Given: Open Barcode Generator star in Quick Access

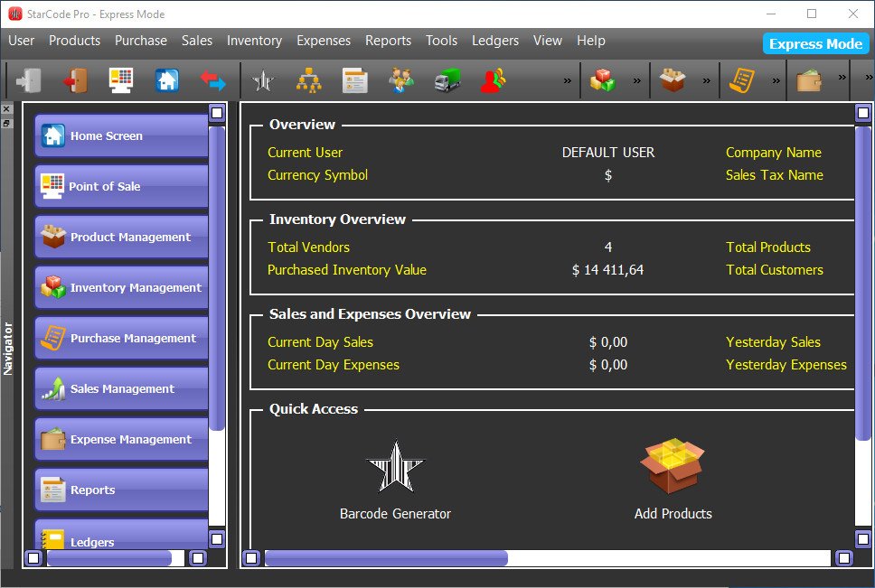Looking at the screenshot, I should [396, 467].
